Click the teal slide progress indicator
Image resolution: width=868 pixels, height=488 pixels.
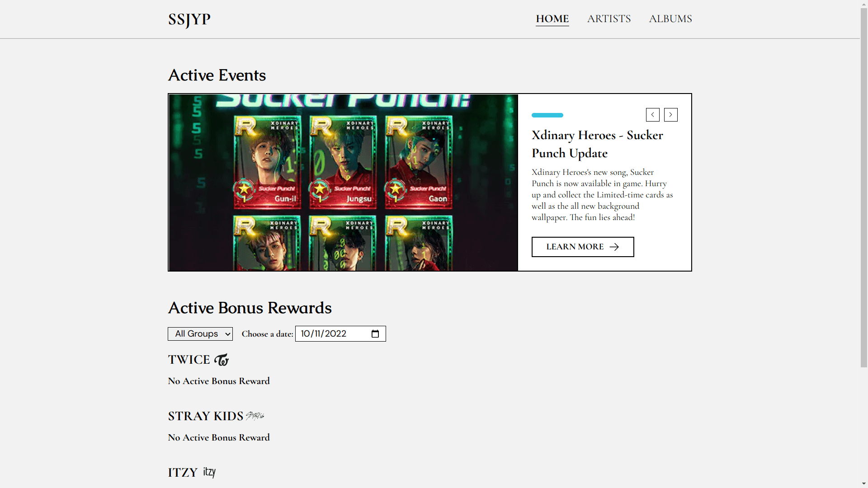547,115
